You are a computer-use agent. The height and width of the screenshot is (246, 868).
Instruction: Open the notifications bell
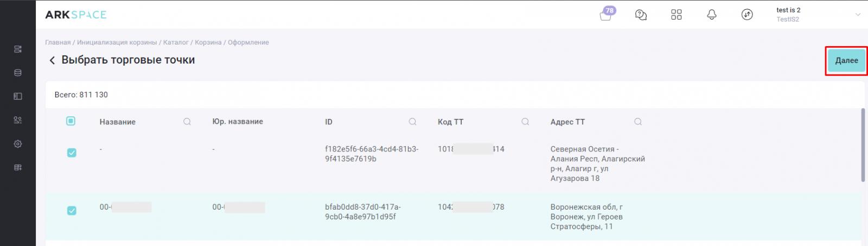(x=712, y=15)
